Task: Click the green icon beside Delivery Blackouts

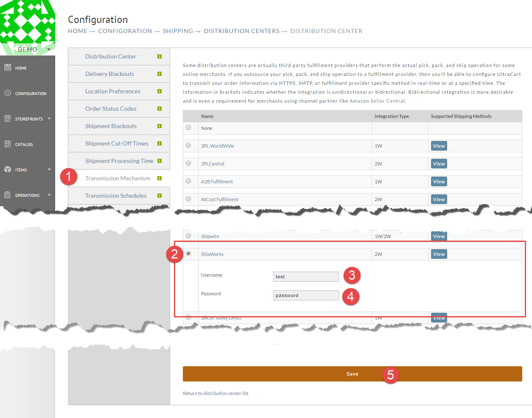Action: 160,74
